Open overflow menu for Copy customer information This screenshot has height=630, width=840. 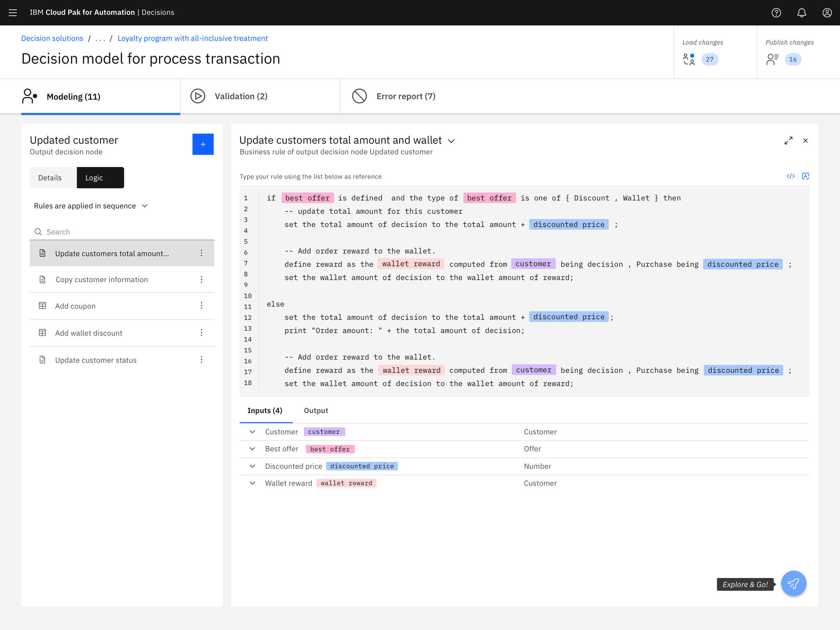point(201,279)
